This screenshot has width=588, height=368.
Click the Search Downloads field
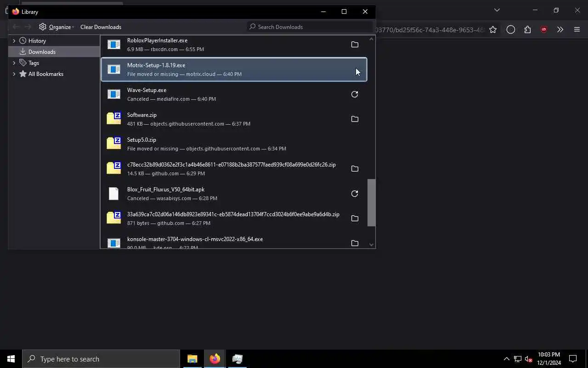point(310,27)
